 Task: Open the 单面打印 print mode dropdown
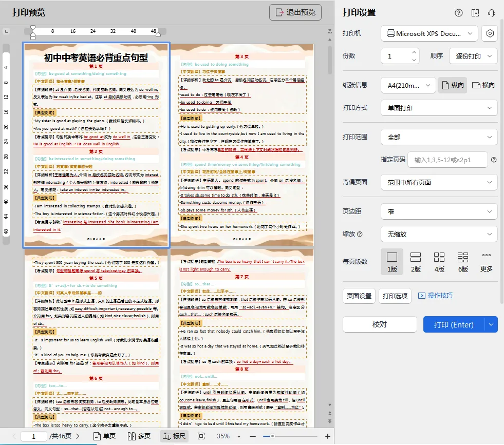[439, 108]
